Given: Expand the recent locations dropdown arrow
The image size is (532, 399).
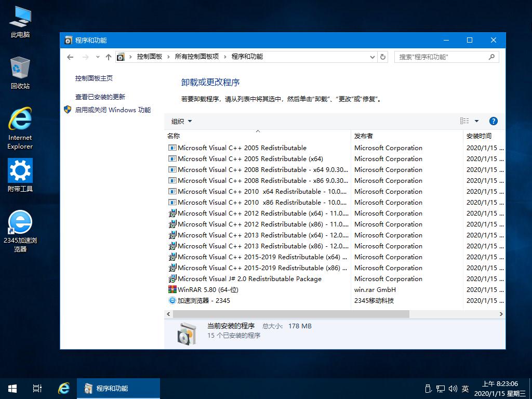Looking at the screenshot, I should coord(98,57).
